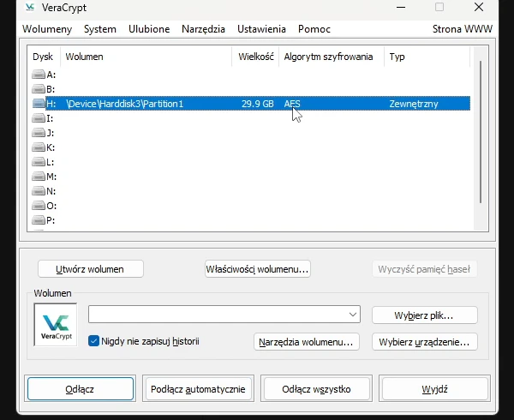Click the Zewnętrzny type cell
Screen dimensions: 514x420
pos(414,104)
